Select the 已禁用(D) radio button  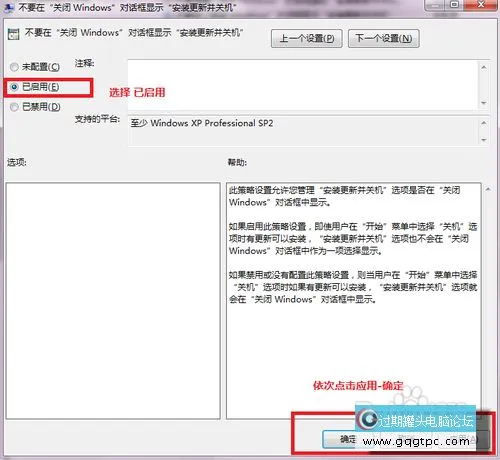coord(14,107)
